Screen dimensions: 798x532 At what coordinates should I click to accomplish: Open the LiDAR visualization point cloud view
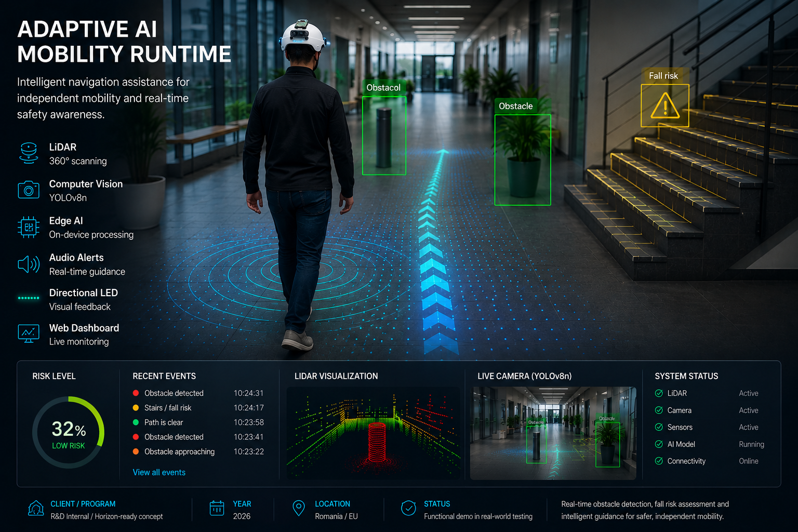(x=374, y=433)
